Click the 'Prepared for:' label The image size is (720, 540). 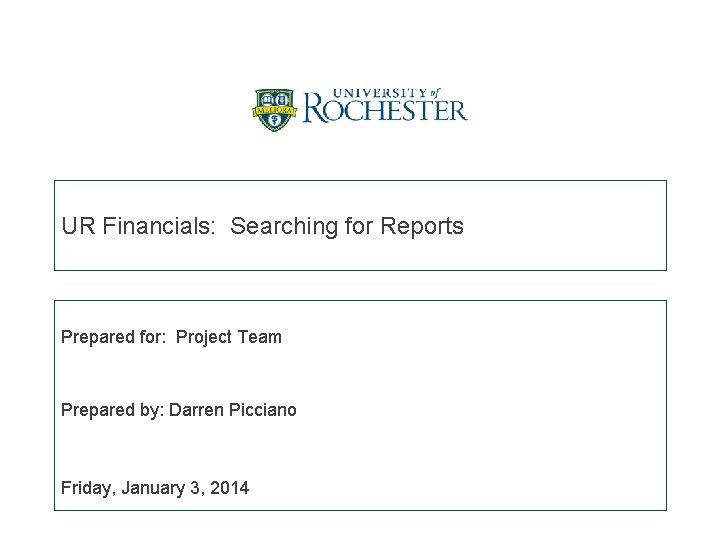pos(113,337)
